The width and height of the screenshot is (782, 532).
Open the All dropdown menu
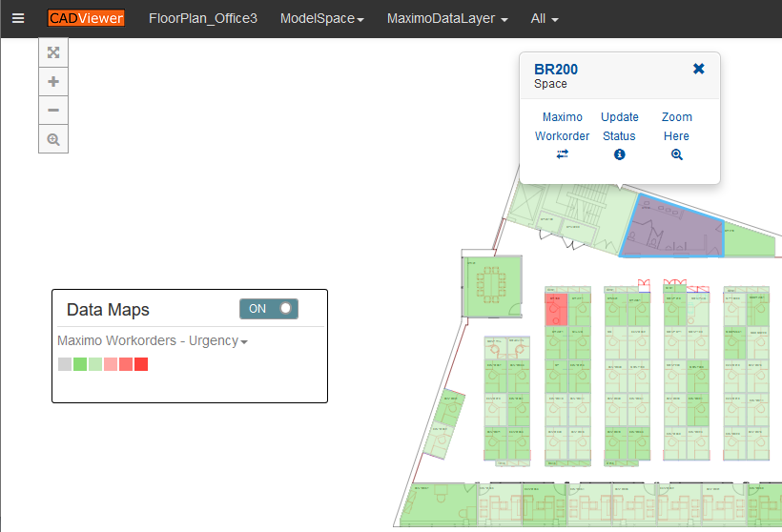pyautogui.click(x=544, y=19)
